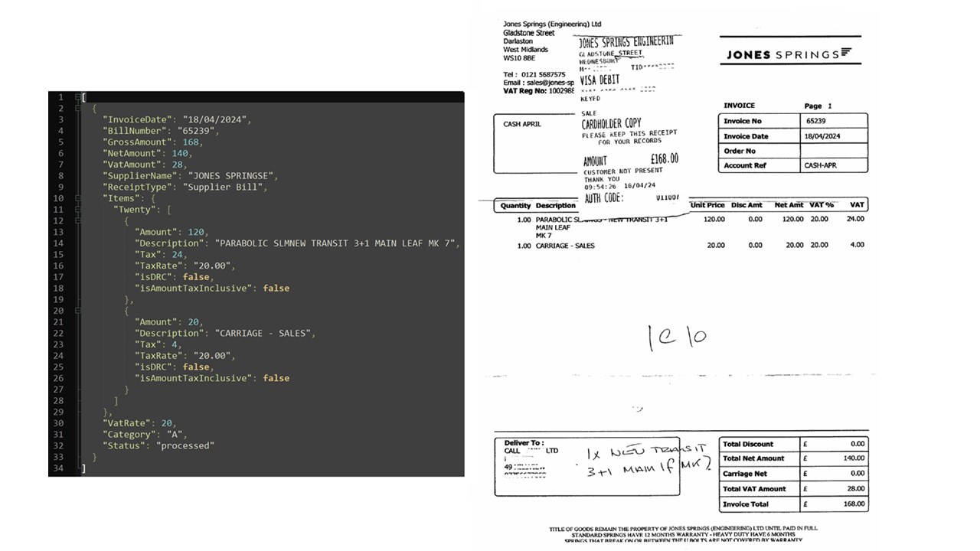Click the telephone number 0121 5687575
The width and height of the screenshot is (980, 551).
click(544, 74)
